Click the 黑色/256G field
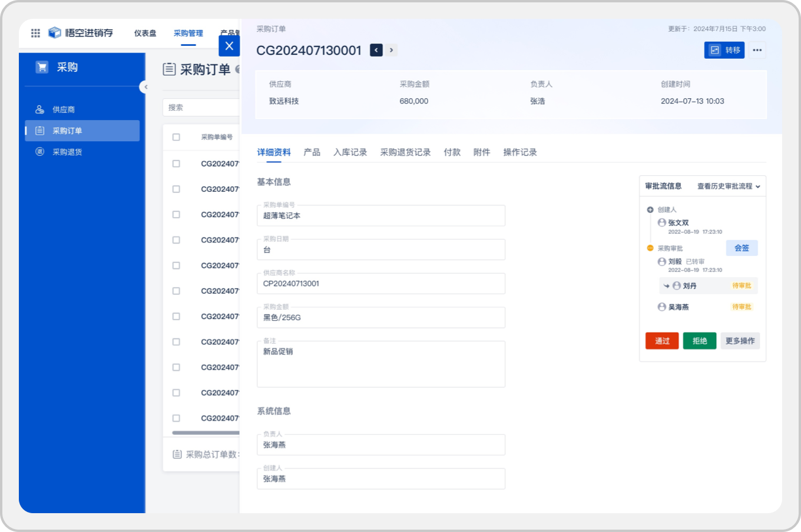The height and width of the screenshot is (532, 801). [381, 318]
